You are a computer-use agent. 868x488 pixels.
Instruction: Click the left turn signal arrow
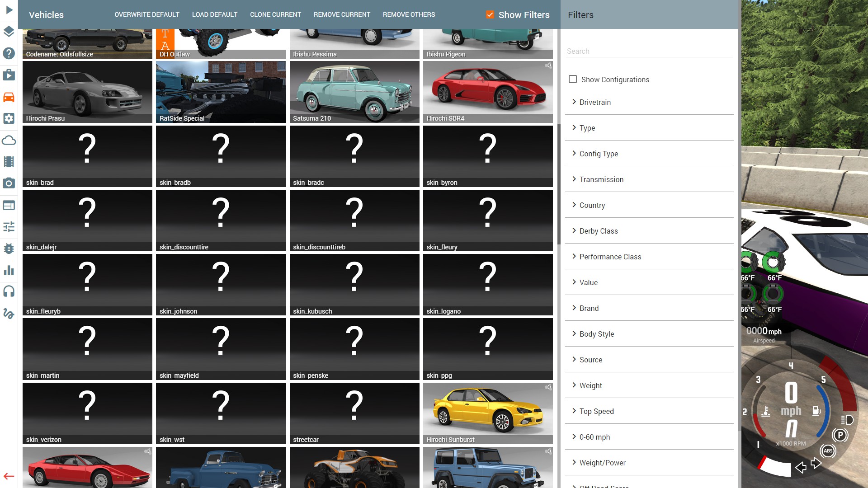801,467
